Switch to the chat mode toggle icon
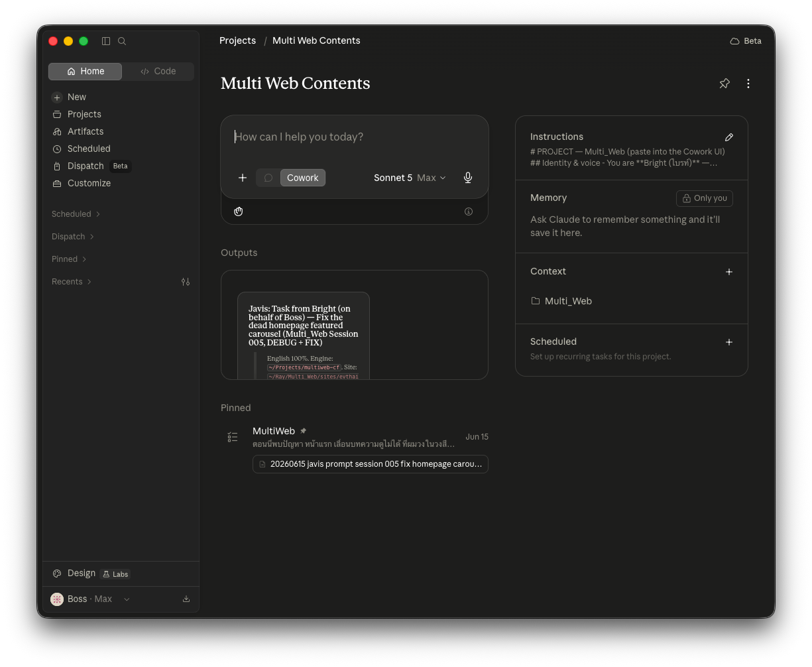Screen dimensions: 812x667 click(x=268, y=178)
